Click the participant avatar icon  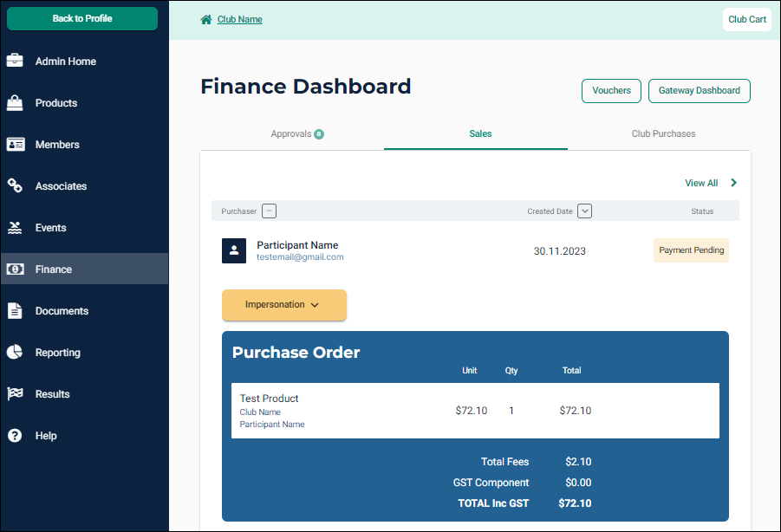(234, 250)
